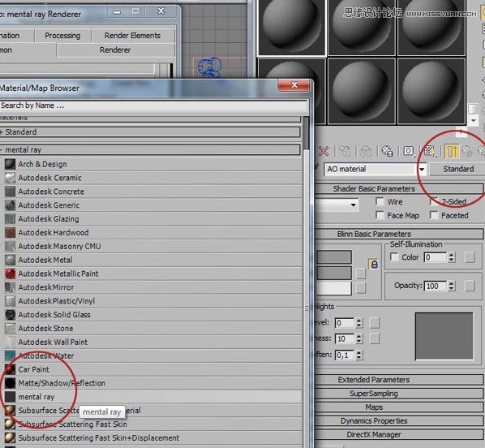Image resolution: width=485 pixels, height=448 pixels.
Task: Click the Autodesk Solid Glass icon
Action: [10, 315]
